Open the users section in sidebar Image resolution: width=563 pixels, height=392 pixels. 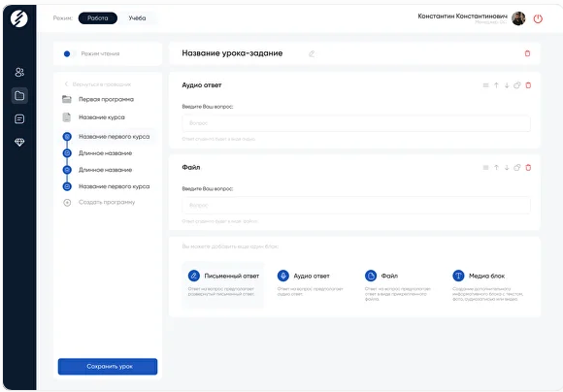[19, 73]
